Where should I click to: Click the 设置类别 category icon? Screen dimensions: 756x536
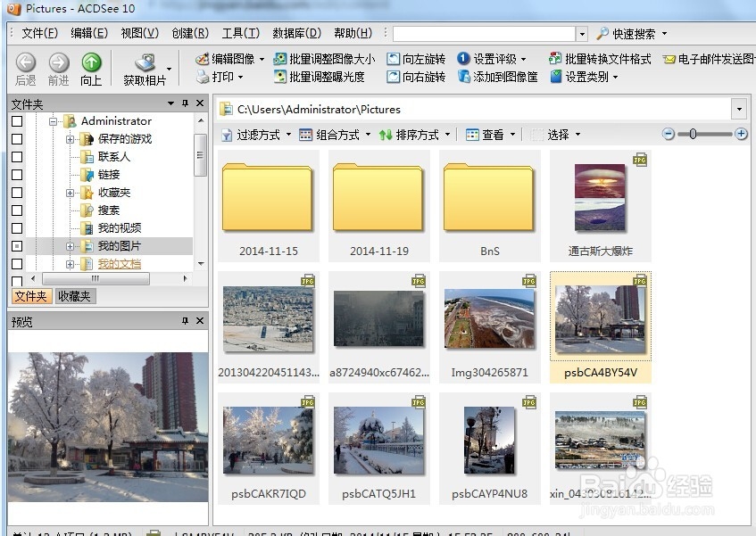point(556,77)
